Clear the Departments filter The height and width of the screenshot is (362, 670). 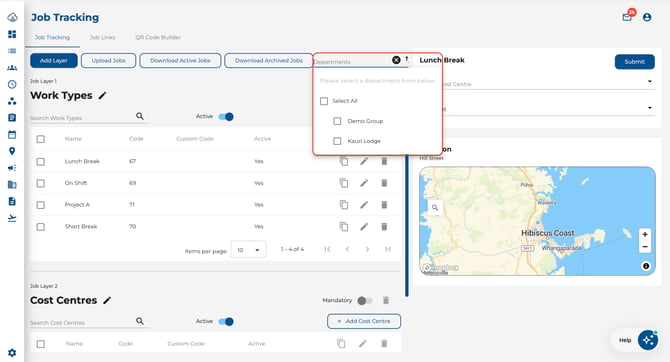tap(396, 60)
